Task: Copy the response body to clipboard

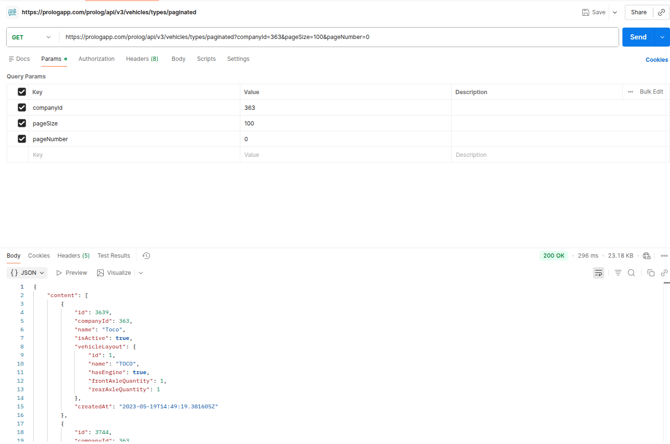Action: [650, 273]
